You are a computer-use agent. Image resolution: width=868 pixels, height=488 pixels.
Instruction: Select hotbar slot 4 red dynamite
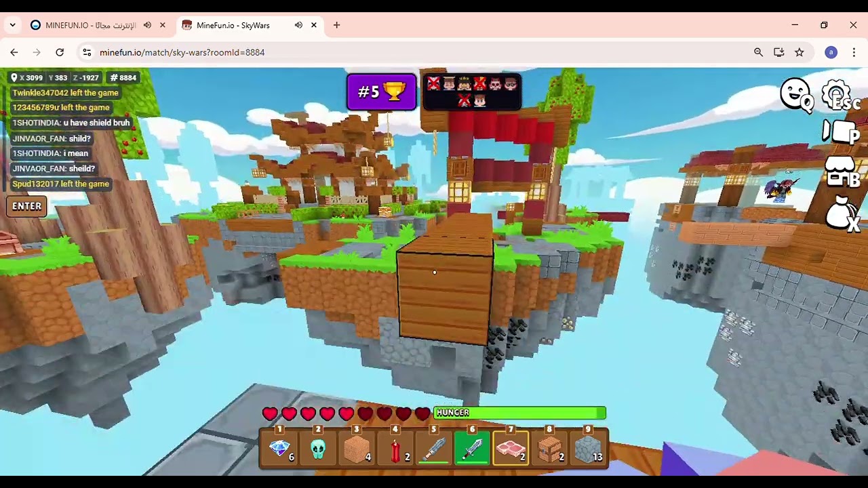[x=395, y=448]
